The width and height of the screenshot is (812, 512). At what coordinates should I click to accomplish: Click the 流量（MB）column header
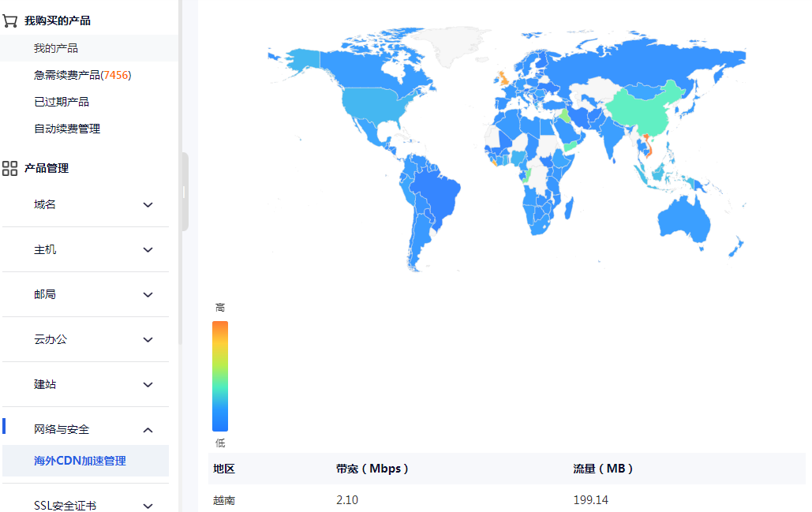[x=603, y=469]
